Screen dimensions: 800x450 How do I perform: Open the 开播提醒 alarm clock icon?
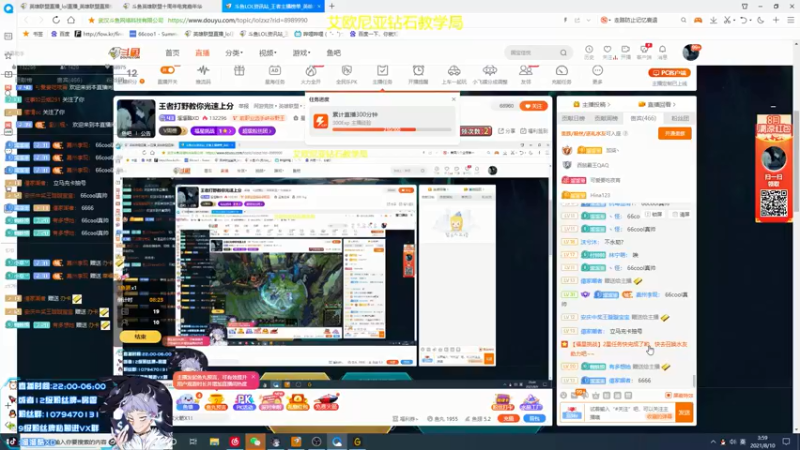pyautogui.click(x=418, y=70)
